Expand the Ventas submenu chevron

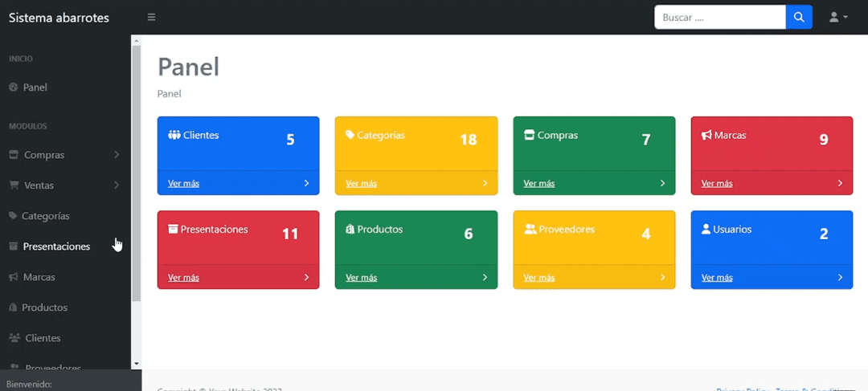click(117, 185)
